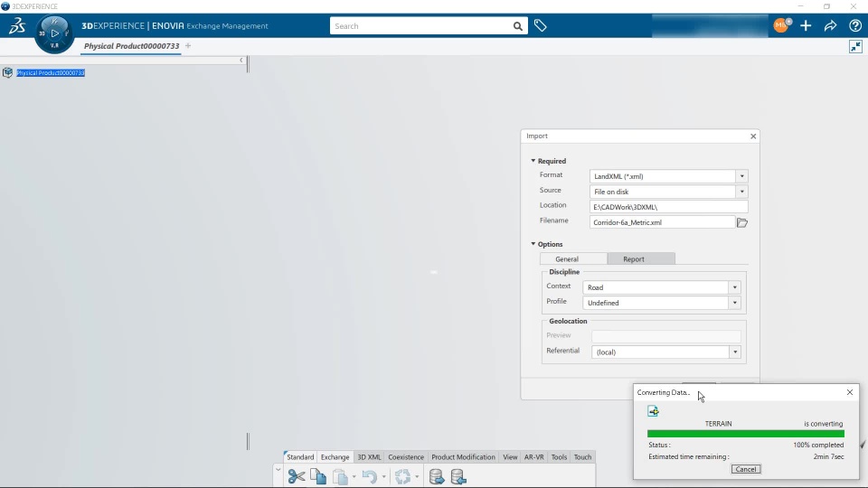Collapse the tree panel arrow
868x488 pixels.
click(x=241, y=60)
